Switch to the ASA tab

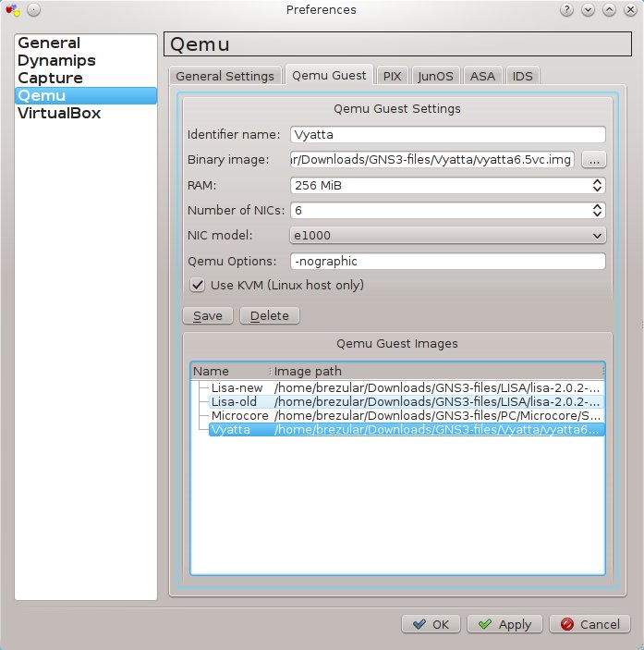(x=482, y=76)
